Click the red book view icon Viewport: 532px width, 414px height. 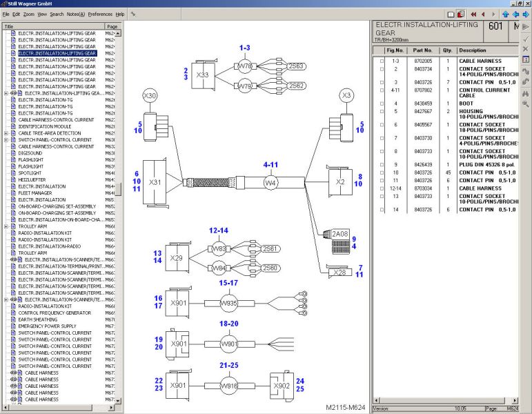click(460, 14)
